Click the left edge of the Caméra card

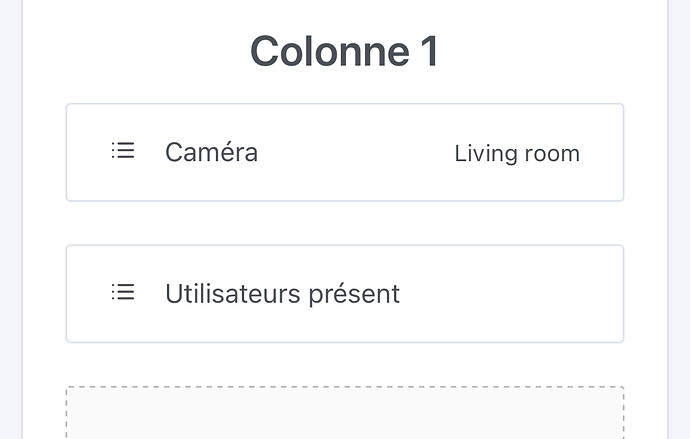(68, 153)
